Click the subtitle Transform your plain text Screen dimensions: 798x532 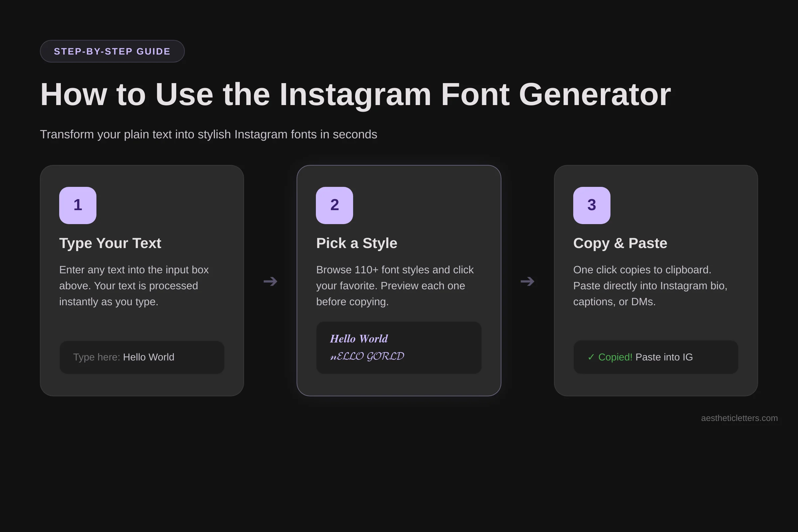tap(209, 134)
